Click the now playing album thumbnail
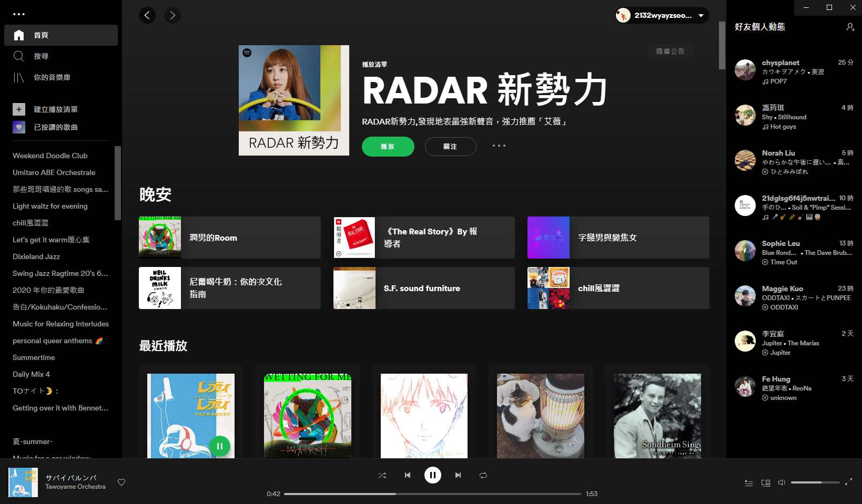The height and width of the screenshot is (504, 862). tap(23, 482)
